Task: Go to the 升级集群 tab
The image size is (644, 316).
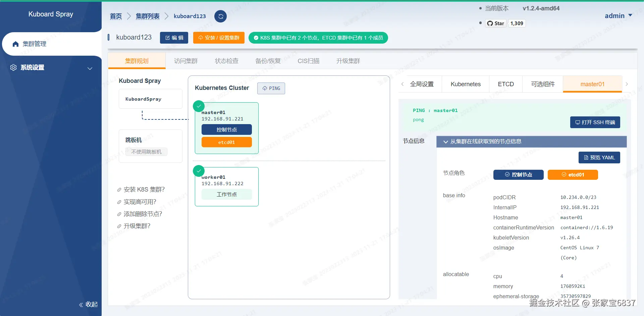Action: coord(348,61)
